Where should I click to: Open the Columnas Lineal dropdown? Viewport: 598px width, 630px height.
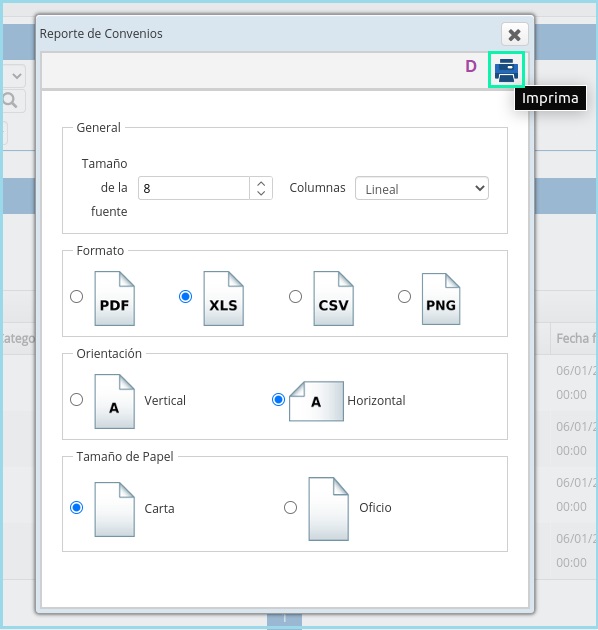422,188
